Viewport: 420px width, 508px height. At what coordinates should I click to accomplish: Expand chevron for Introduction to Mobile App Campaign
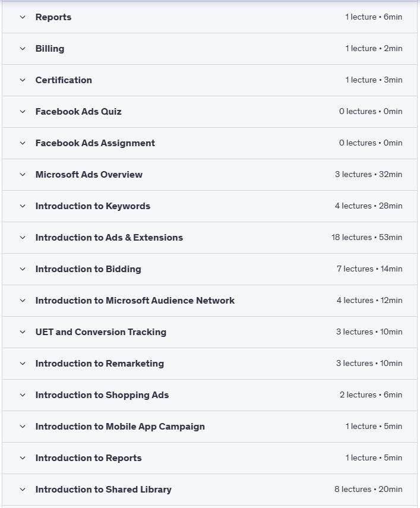23,427
